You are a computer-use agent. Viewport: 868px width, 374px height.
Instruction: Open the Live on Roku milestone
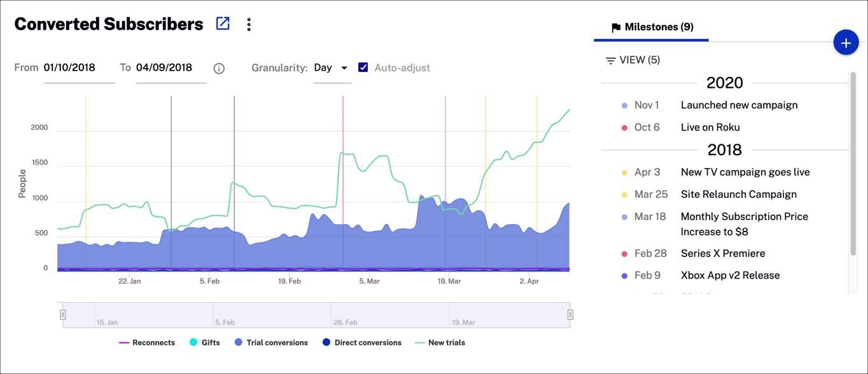click(x=710, y=127)
